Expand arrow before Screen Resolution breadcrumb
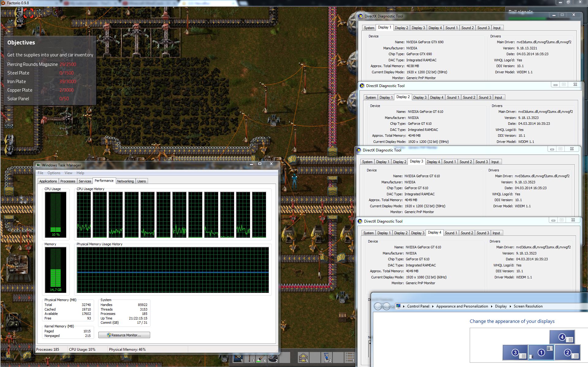588x367 pixels. pyautogui.click(x=510, y=306)
